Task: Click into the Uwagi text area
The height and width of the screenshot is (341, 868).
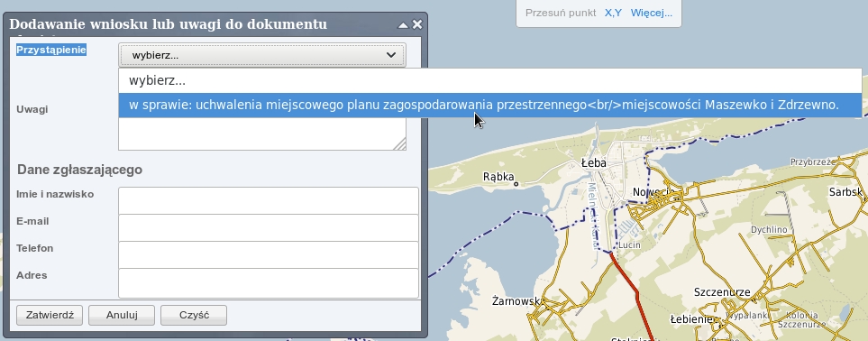Action: 261,134
